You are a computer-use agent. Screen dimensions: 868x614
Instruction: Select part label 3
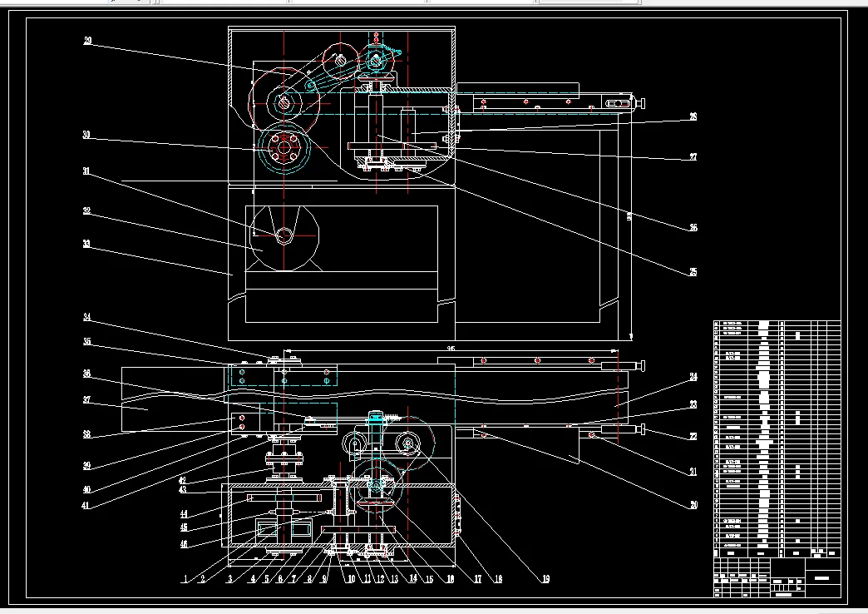[x=229, y=580]
